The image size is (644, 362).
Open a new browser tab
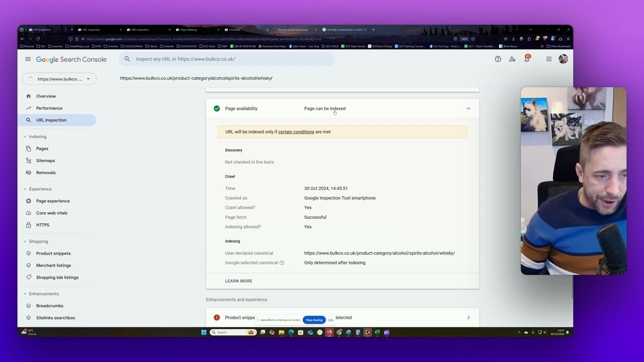[373, 30]
